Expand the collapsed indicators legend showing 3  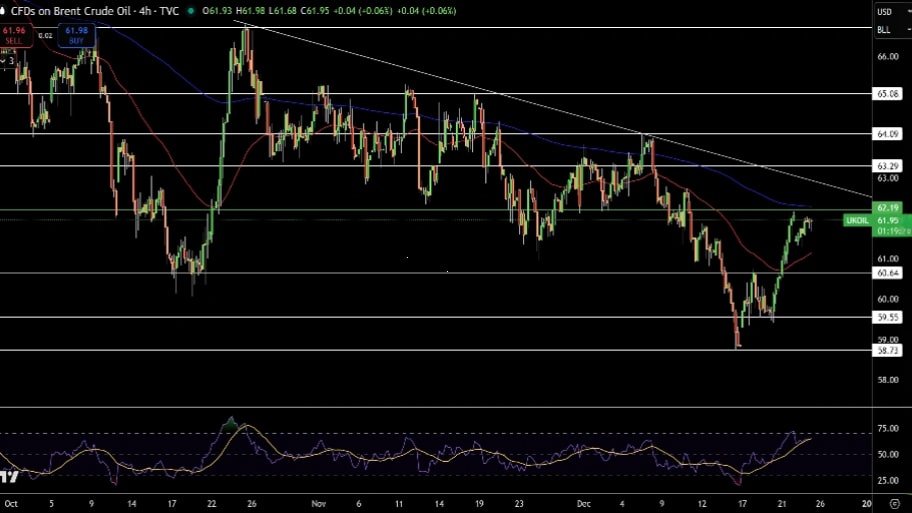pos(10,61)
